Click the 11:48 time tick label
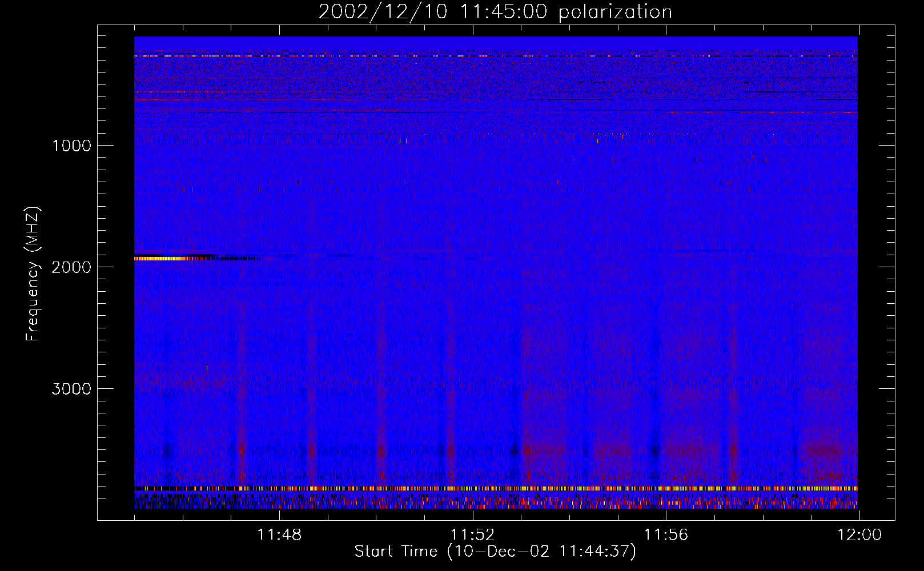This screenshot has width=924, height=571. (279, 535)
